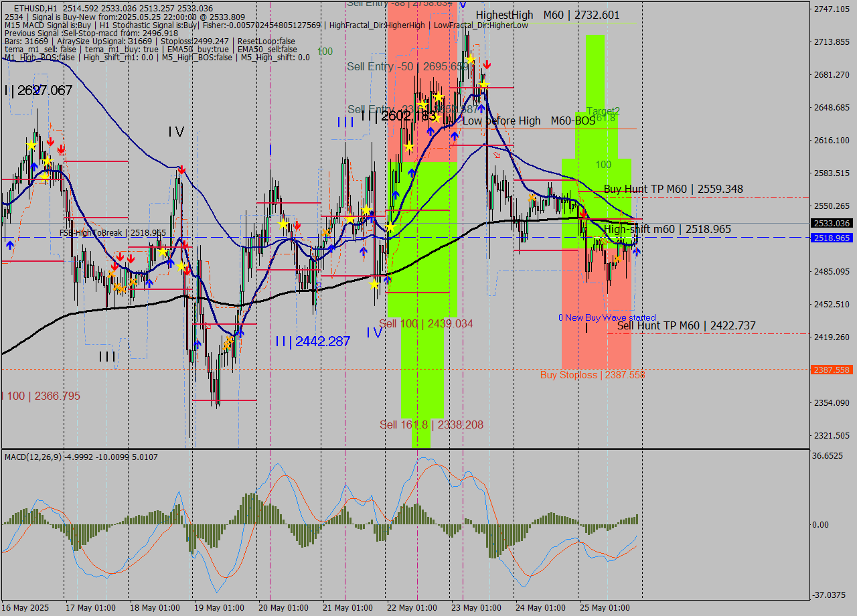Select the Buy Stoploss 2387.558 label
This screenshot has height=616, width=857.
[593, 375]
